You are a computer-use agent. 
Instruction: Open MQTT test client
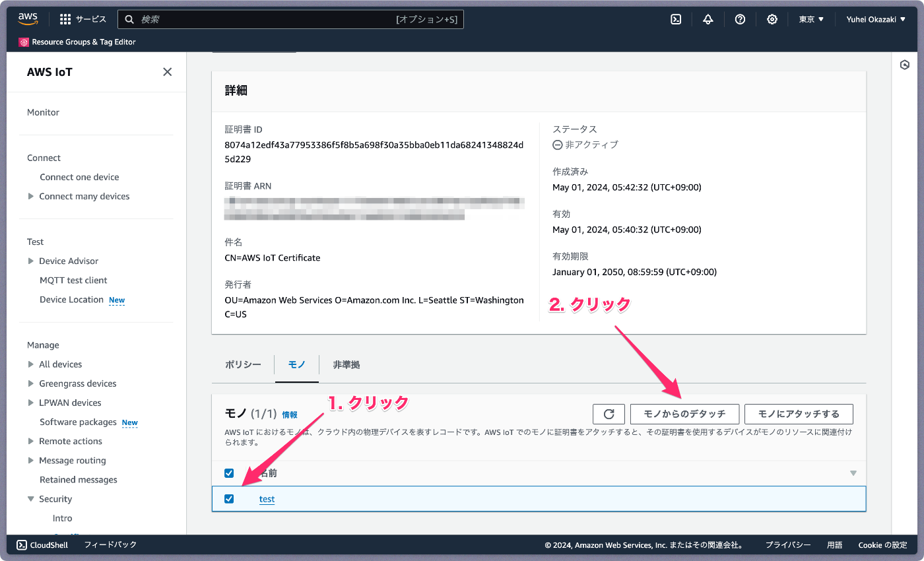click(x=73, y=280)
